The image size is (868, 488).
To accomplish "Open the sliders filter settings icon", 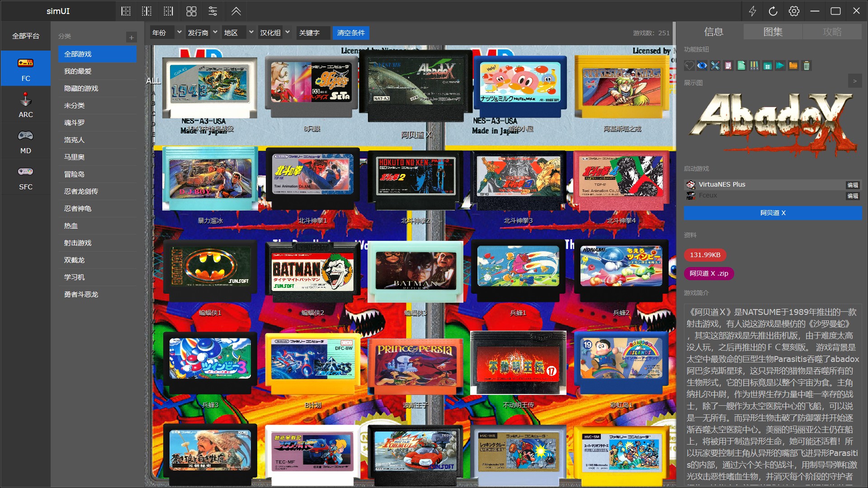I will [212, 11].
